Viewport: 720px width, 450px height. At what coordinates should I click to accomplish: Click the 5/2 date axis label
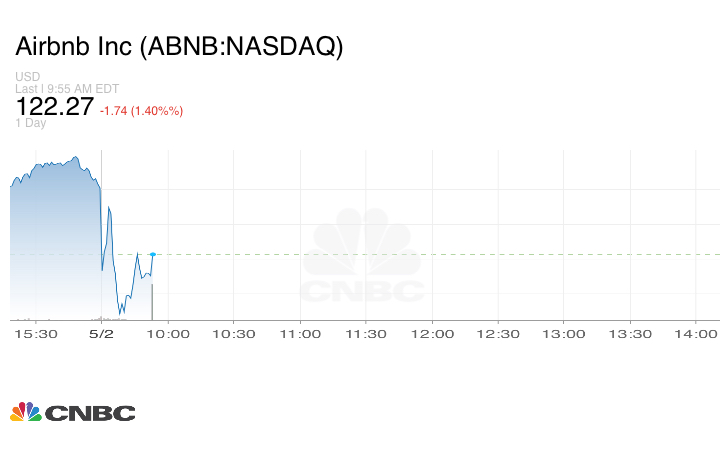(x=101, y=334)
